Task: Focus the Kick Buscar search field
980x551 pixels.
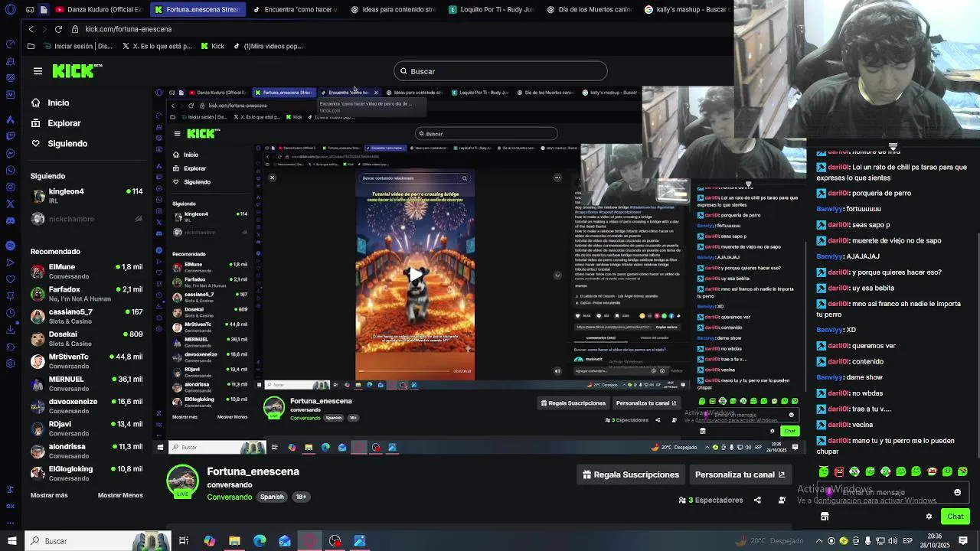Action: pyautogui.click(x=501, y=71)
